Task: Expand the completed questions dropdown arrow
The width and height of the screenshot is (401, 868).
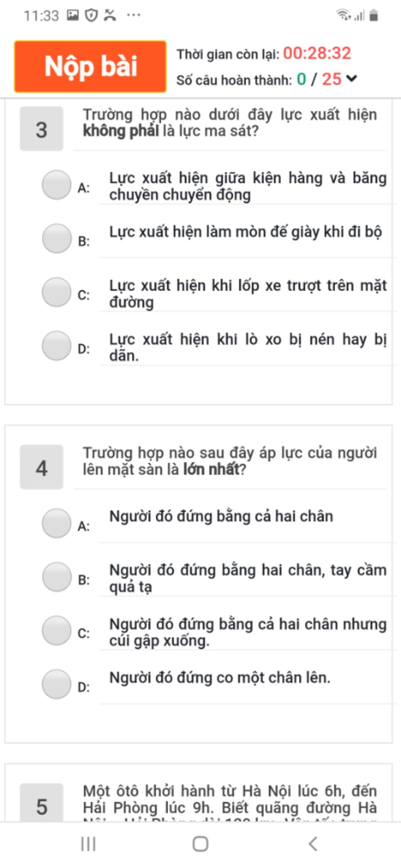Action: point(352,79)
